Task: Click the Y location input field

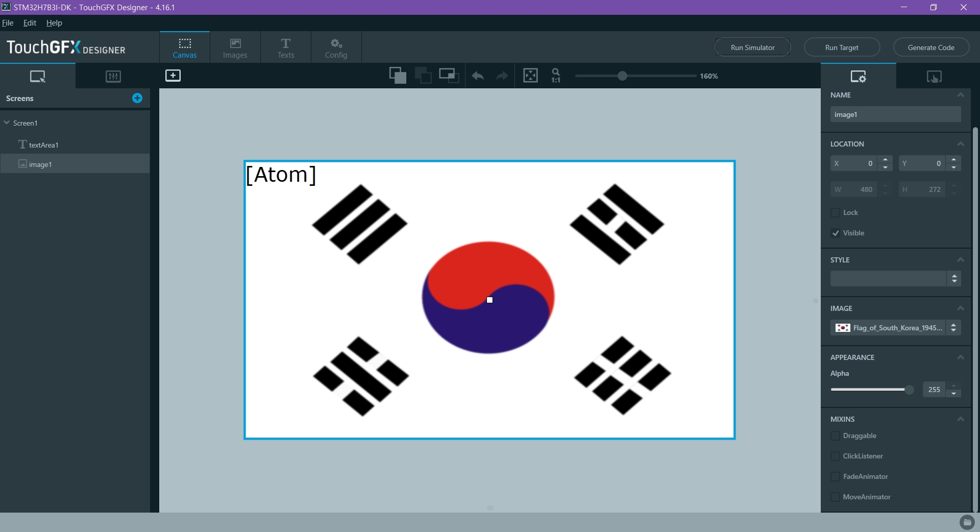Action: coord(922,163)
